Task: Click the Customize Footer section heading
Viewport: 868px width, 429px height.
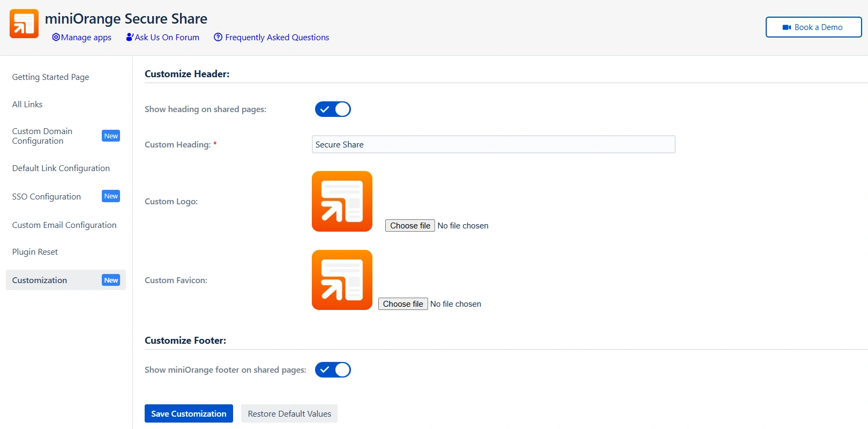Action: click(185, 341)
